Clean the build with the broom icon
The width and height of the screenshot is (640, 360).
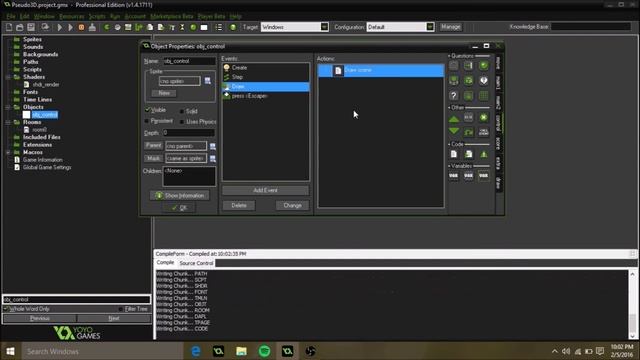pos(92,27)
